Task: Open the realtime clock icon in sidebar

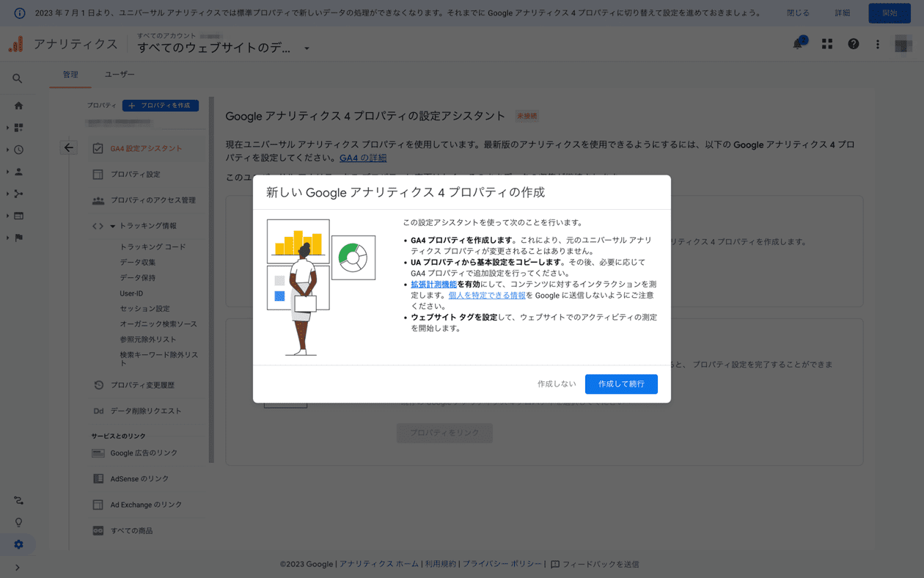Action: pos(19,150)
